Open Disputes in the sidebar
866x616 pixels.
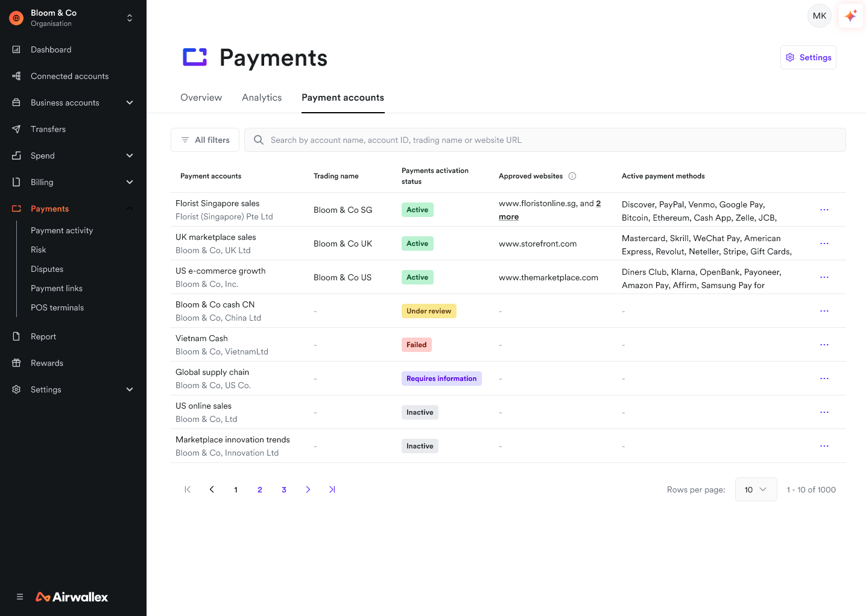(47, 269)
